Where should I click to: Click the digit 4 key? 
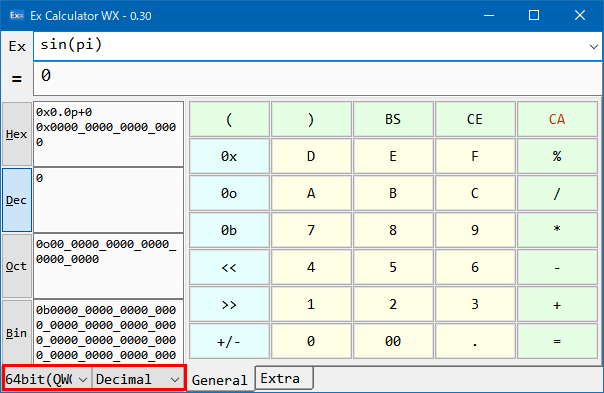click(x=311, y=267)
